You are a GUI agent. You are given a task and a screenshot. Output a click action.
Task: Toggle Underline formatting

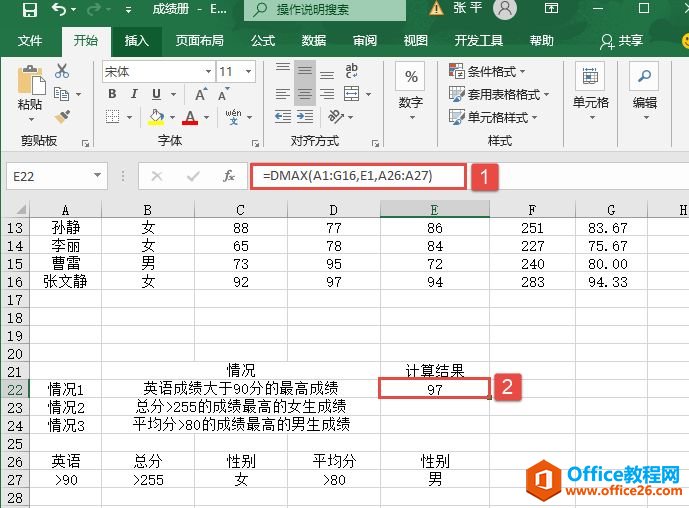[156, 94]
